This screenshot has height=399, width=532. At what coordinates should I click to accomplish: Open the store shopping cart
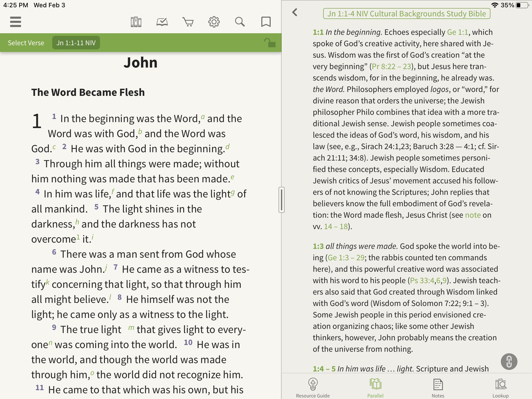(188, 22)
